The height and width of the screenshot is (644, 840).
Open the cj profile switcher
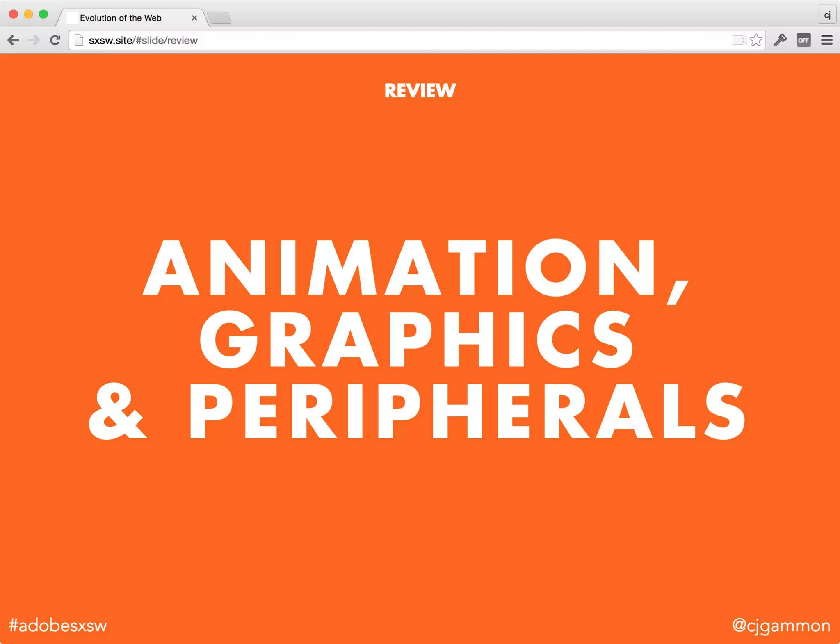(827, 15)
